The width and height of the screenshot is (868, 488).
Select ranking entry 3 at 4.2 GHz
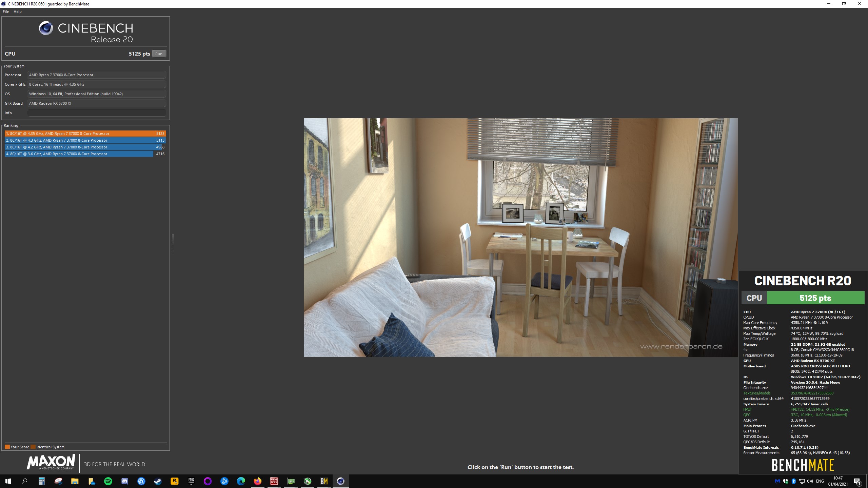coord(85,147)
